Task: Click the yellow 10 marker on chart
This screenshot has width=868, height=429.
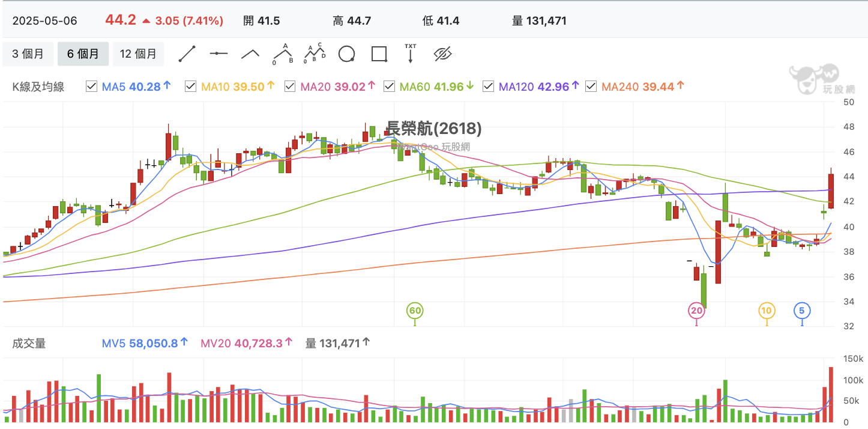Action: (x=767, y=311)
